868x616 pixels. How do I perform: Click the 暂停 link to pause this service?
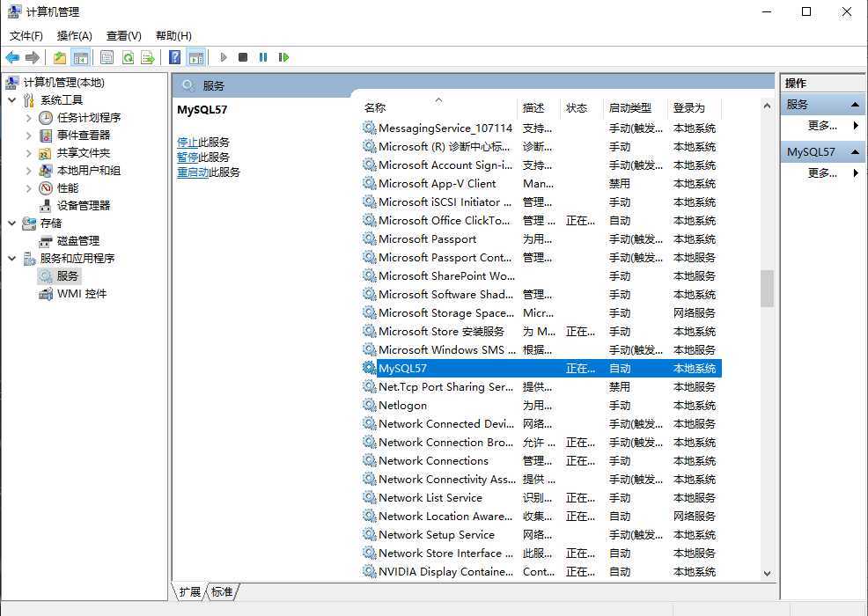188,158
